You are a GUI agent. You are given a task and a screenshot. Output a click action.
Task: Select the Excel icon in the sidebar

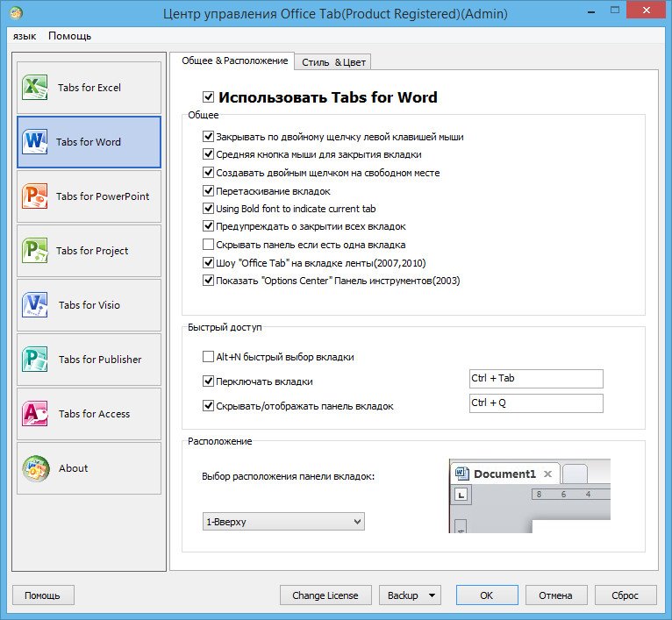point(34,87)
